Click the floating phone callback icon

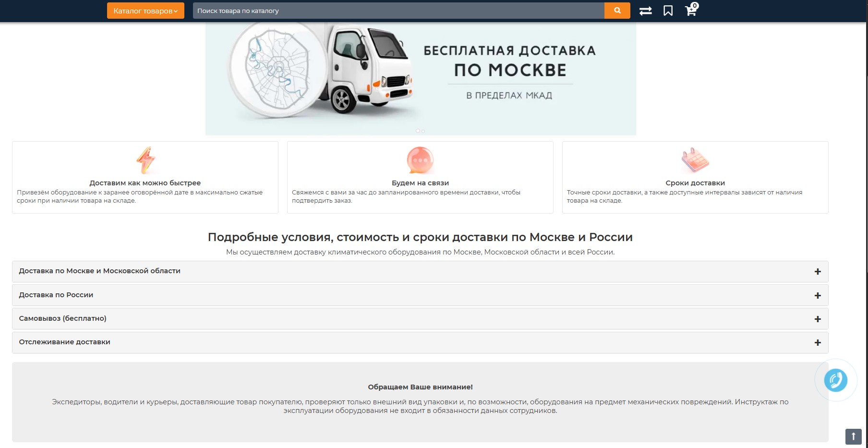(x=835, y=380)
